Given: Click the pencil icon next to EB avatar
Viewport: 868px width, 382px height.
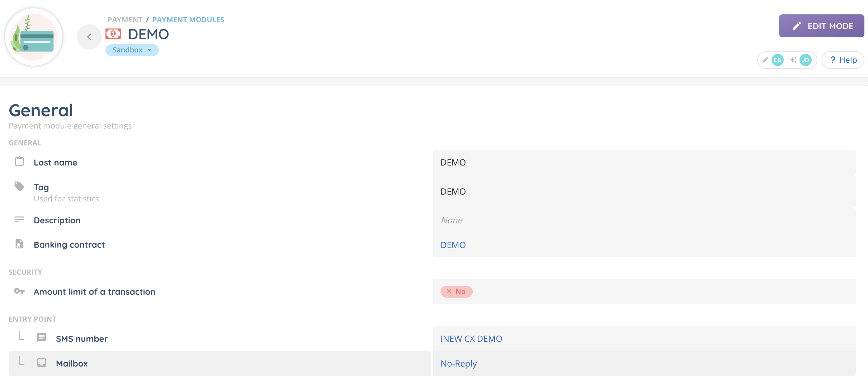Looking at the screenshot, I should coord(765,60).
